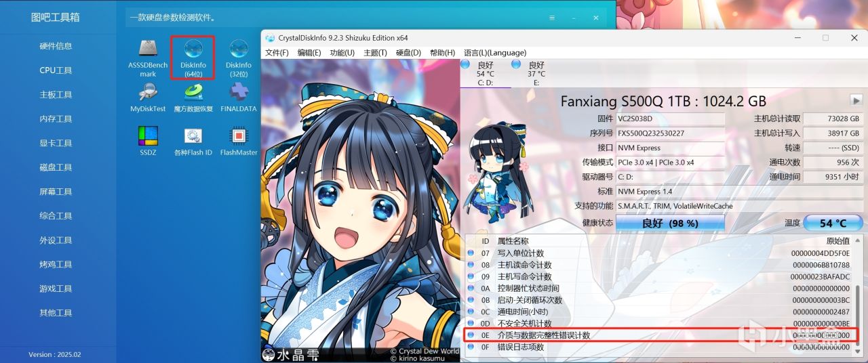Open DiskInfo (32位) tool
The image size is (868, 363).
tap(238, 58)
